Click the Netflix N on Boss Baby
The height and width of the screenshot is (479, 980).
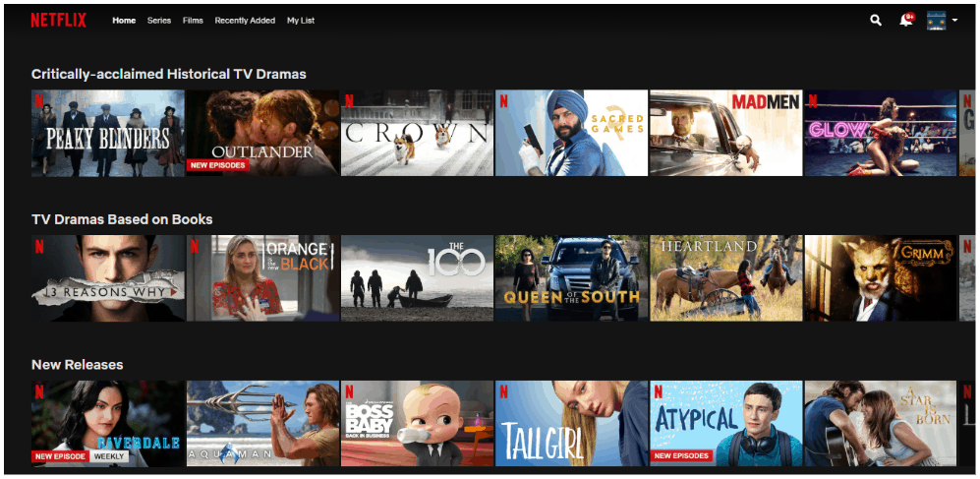(349, 391)
